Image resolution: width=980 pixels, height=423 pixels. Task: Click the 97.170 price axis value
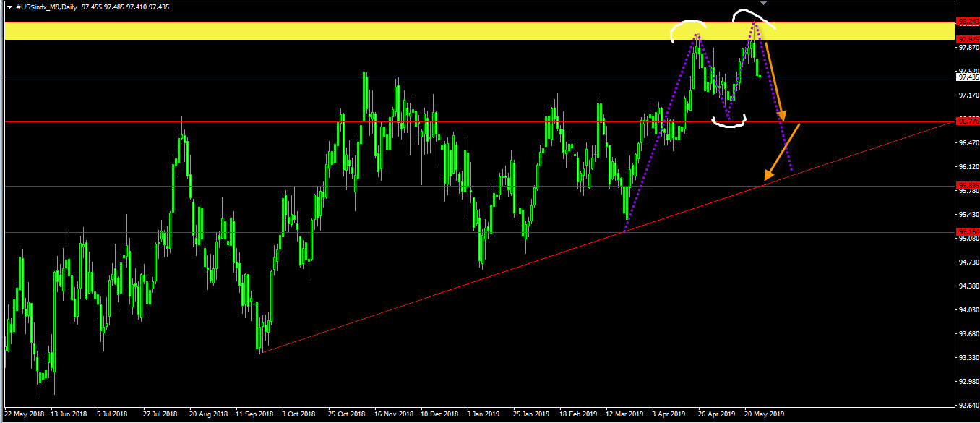pos(968,95)
